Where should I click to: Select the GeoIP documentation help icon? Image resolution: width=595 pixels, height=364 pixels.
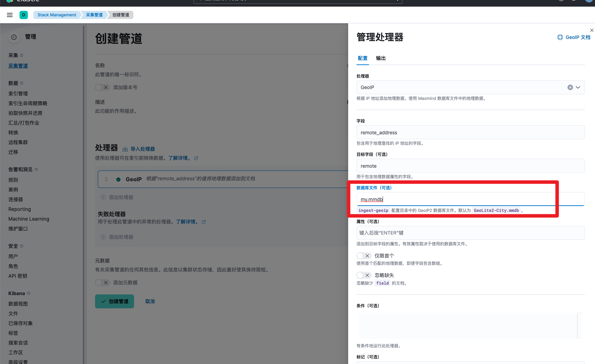[x=560, y=37]
